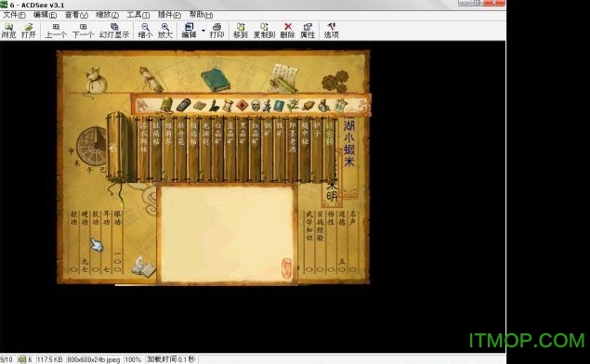The width and height of the screenshot is (590, 364).
Task: Open the 文件(F) menu
Action: click(x=14, y=15)
